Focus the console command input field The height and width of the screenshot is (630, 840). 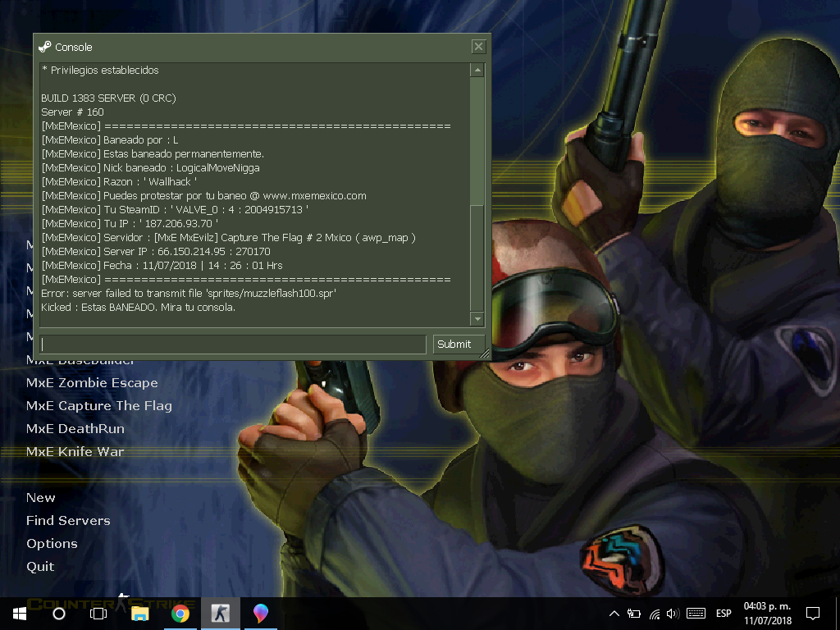233,344
